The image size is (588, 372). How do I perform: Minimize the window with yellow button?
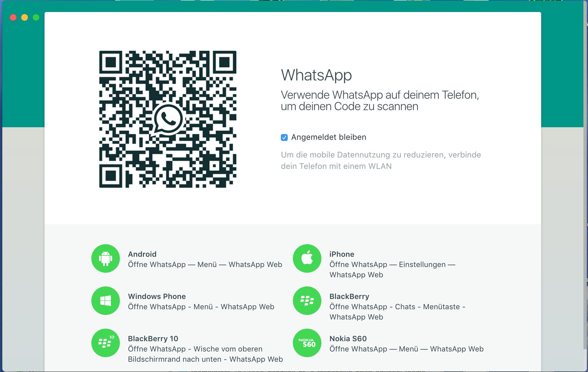point(25,17)
